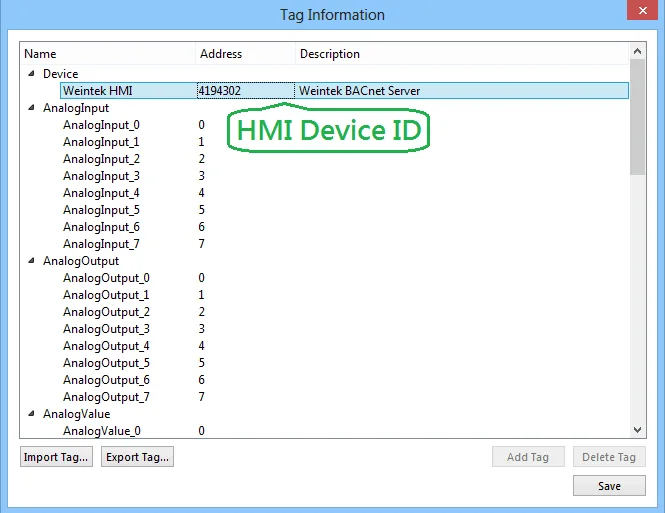
Task: Click the vertical scrollbar thumb
Action: pyautogui.click(x=637, y=117)
